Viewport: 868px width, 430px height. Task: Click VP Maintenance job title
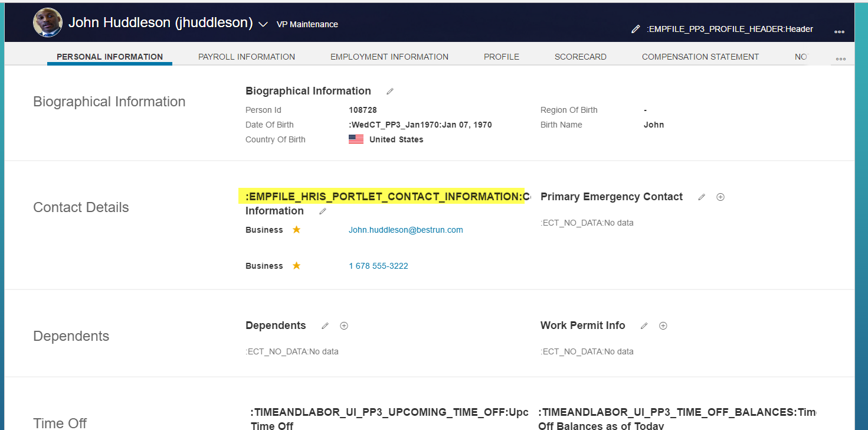[307, 24]
